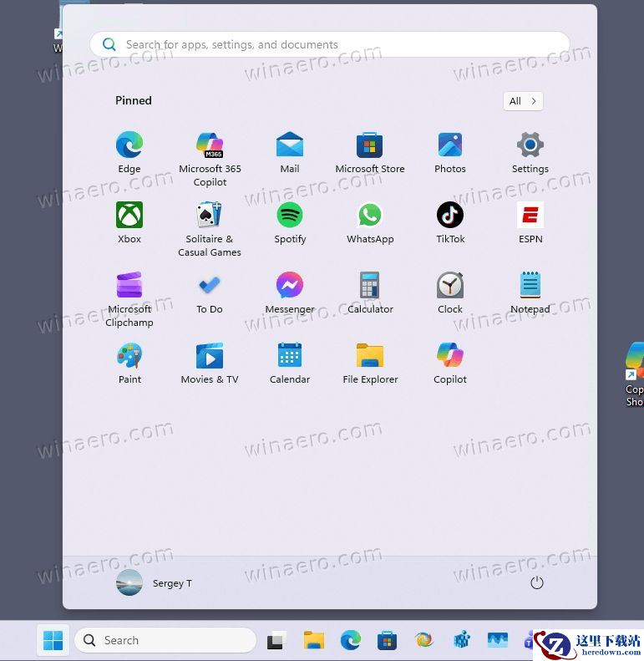Open the power options menu

(537, 583)
